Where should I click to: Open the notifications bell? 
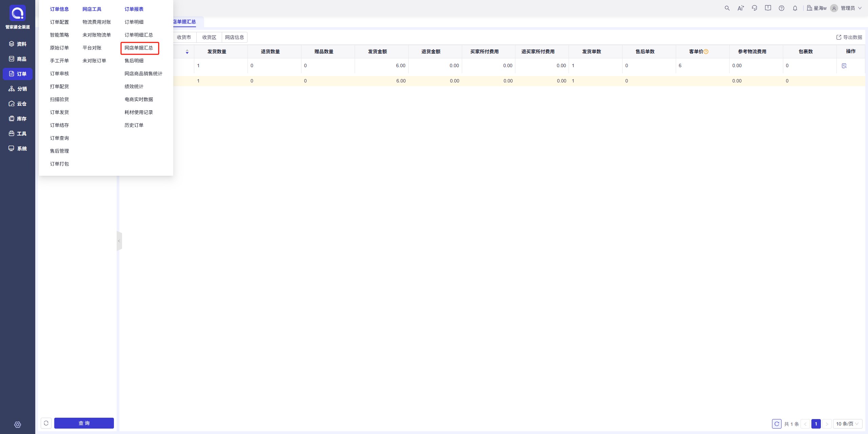[x=795, y=8]
